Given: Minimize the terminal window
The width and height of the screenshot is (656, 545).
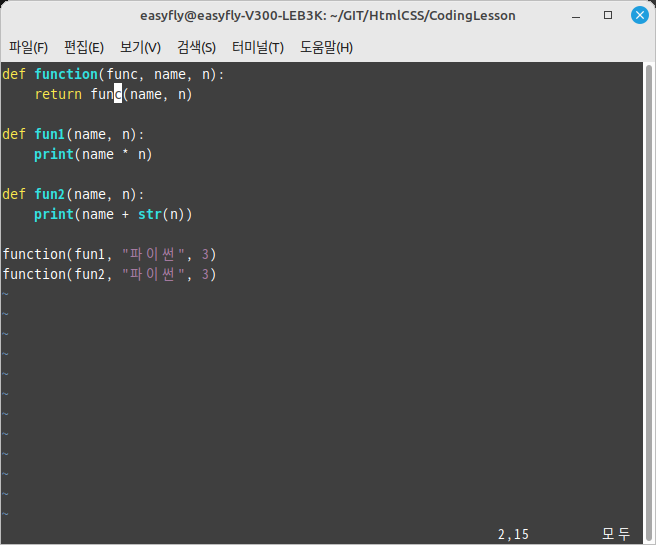Looking at the screenshot, I should (x=576, y=16).
